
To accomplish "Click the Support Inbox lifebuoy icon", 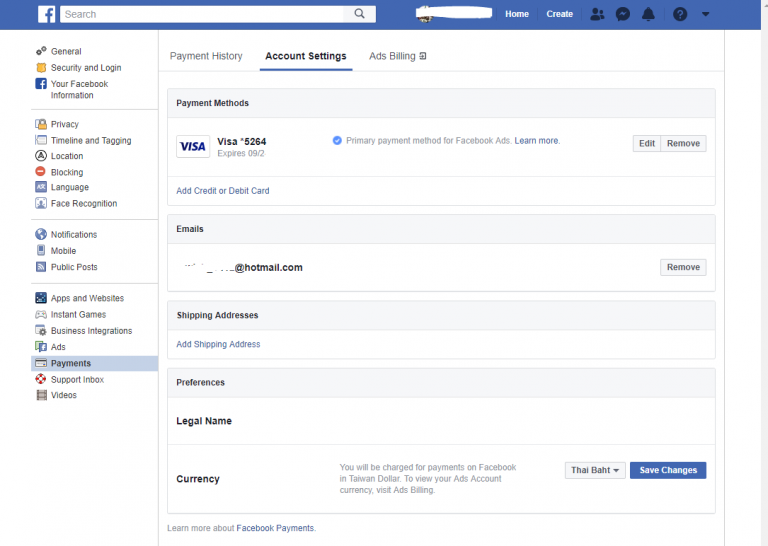I will 41,379.
